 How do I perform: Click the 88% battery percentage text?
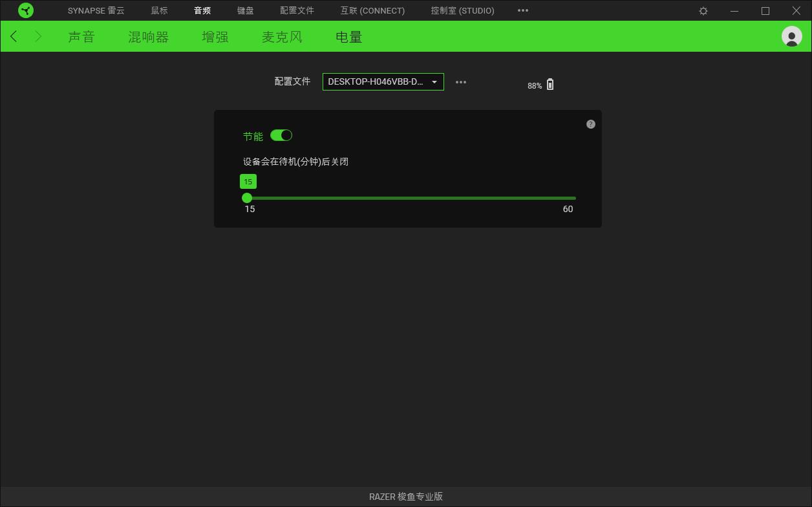point(535,85)
